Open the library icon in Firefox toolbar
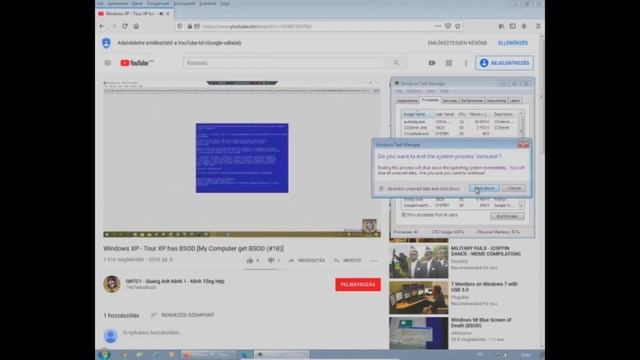The height and width of the screenshot is (360, 640). 501,26
